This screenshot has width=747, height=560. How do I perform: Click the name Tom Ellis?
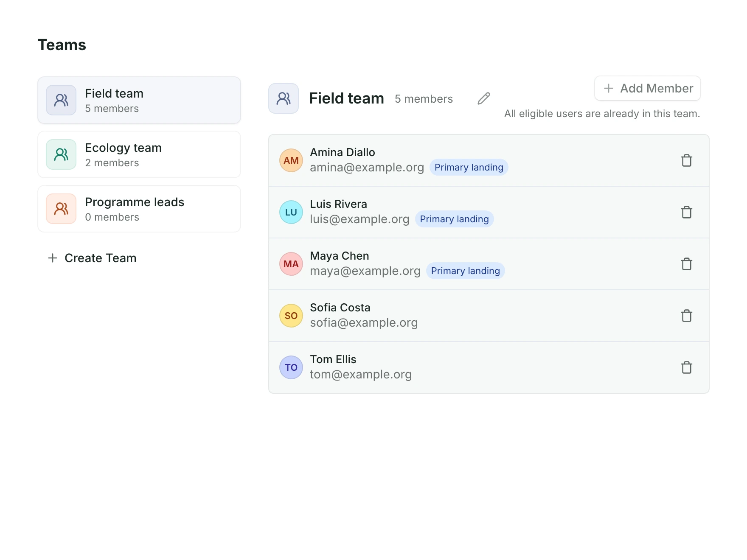pyautogui.click(x=333, y=359)
